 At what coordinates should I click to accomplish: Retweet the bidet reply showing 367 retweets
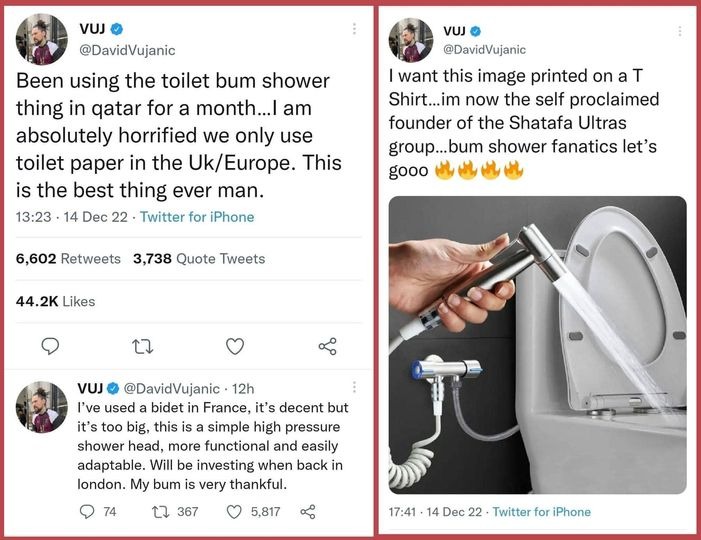point(159,511)
